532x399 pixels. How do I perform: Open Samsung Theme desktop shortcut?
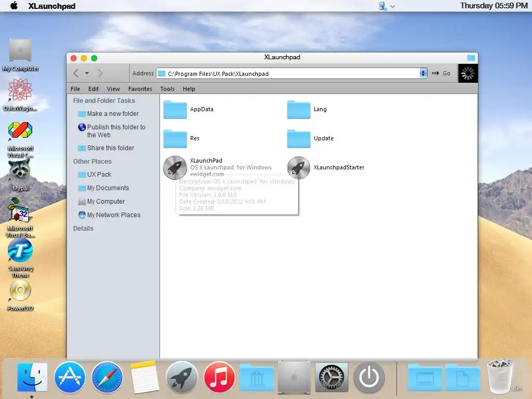(20, 259)
